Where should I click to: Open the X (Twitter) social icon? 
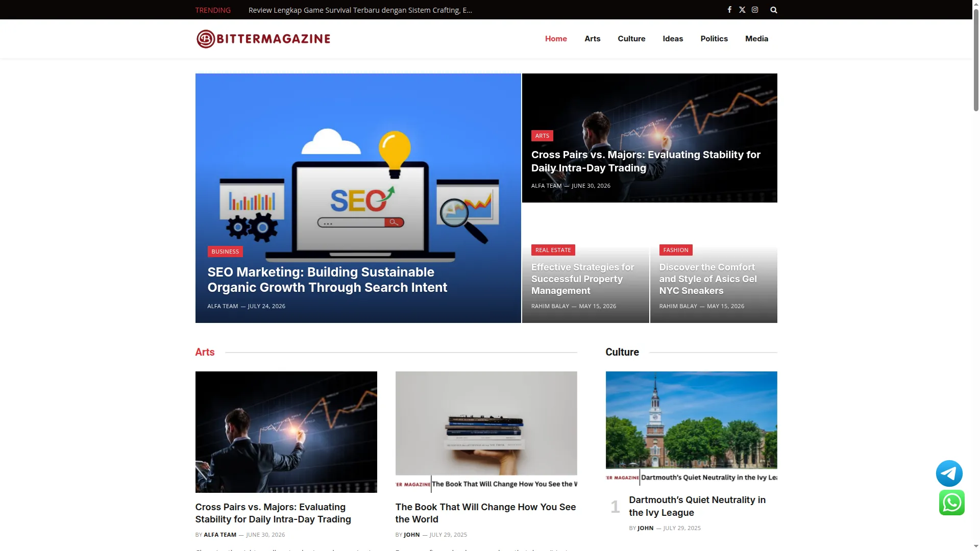tap(742, 10)
